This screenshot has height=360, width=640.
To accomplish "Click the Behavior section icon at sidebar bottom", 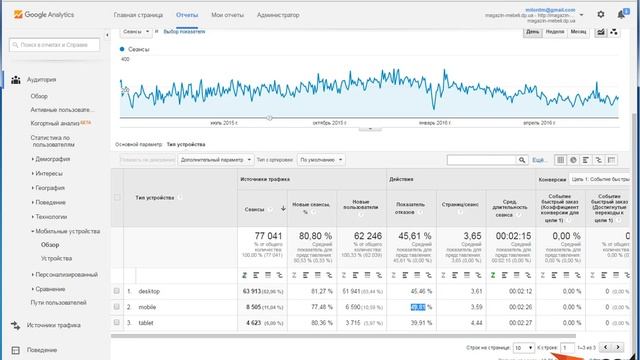I will click(x=16, y=350).
